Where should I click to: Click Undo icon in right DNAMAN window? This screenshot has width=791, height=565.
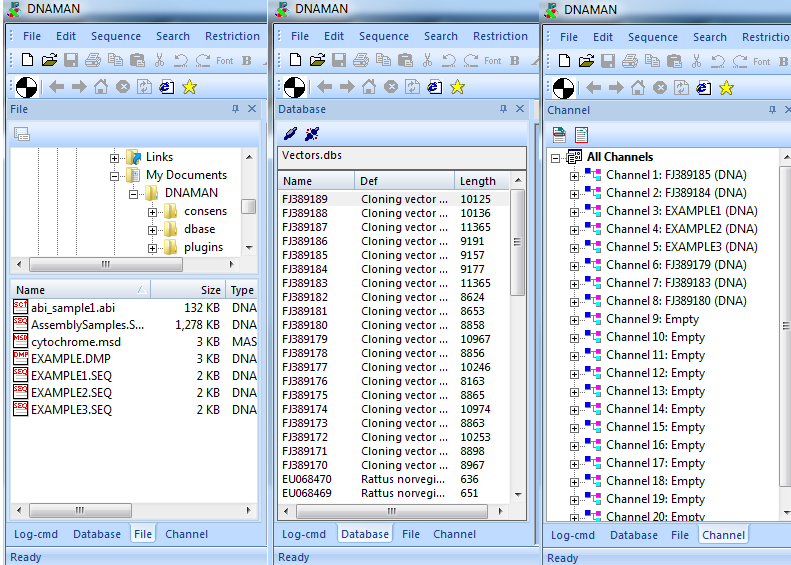tap(718, 62)
